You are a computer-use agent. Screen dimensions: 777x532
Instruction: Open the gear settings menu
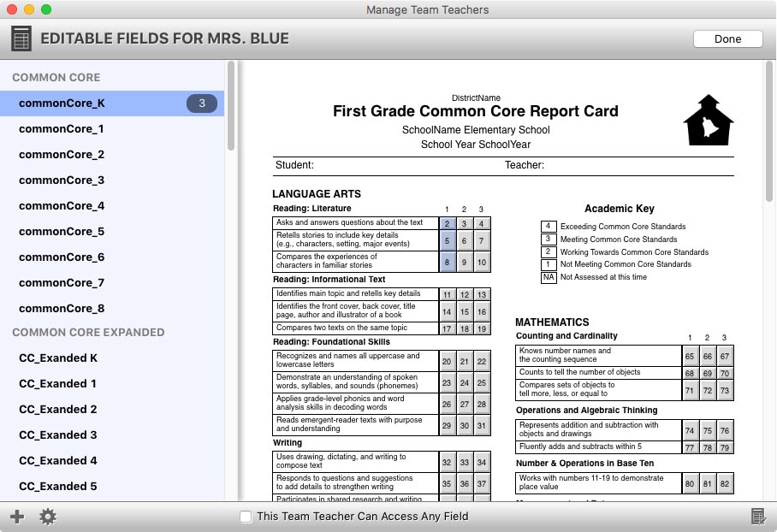tap(48, 517)
